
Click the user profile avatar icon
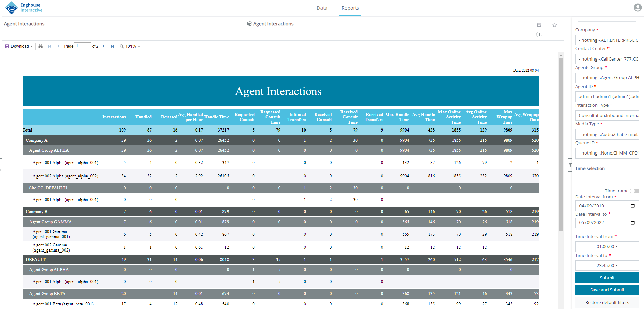(x=637, y=7)
